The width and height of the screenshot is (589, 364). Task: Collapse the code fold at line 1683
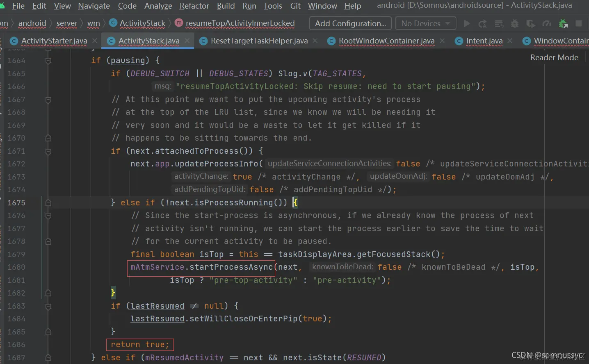[x=48, y=306]
